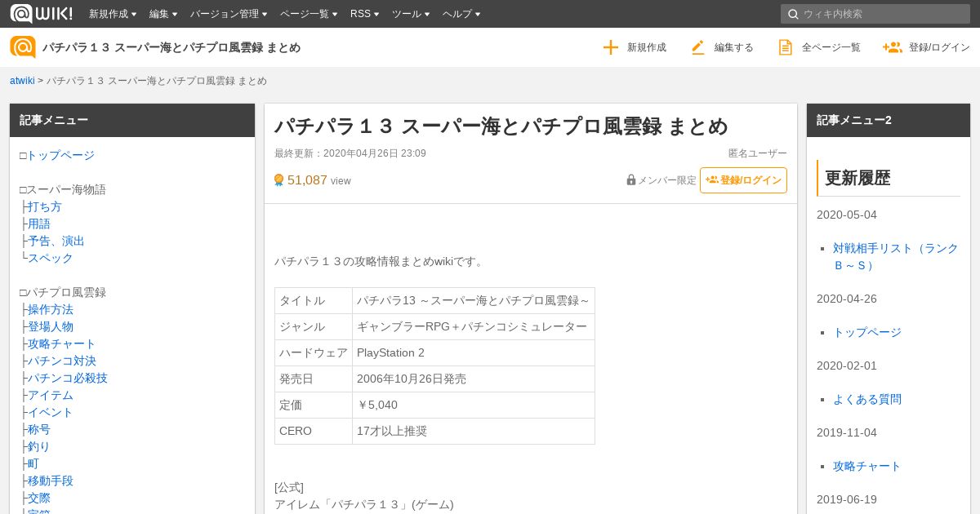Open トップページ in the update history
The image size is (980, 514).
867,332
